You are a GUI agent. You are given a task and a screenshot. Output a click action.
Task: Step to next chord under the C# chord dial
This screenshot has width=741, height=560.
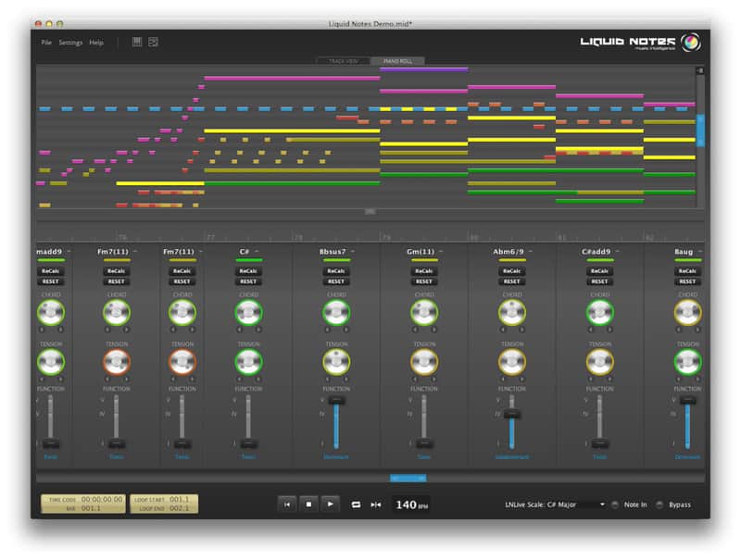click(x=258, y=330)
